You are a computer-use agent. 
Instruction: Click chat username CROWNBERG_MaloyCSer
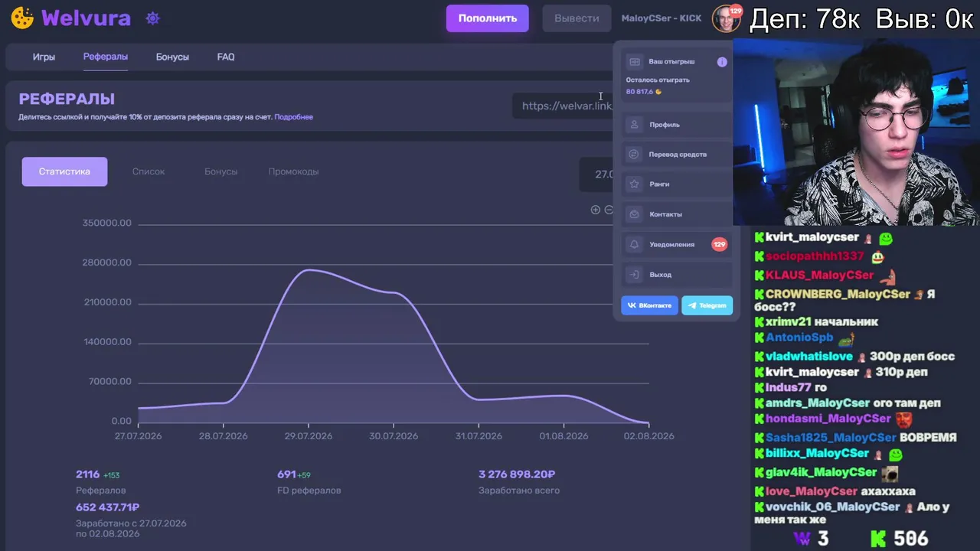tap(838, 295)
